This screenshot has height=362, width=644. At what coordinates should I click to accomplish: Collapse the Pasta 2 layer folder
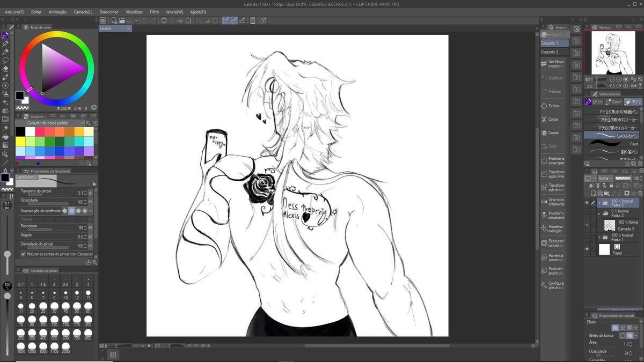(599, 214)
